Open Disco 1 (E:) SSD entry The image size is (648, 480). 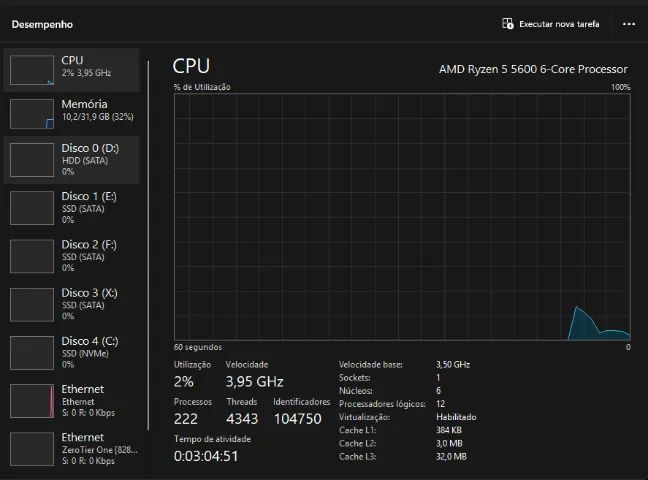click(71, 208)
